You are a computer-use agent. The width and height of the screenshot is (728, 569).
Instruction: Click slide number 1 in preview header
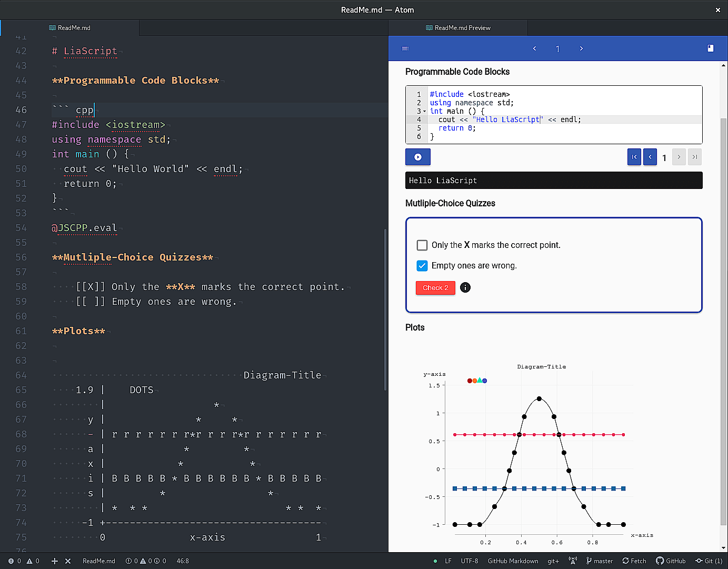coord(557,49)
